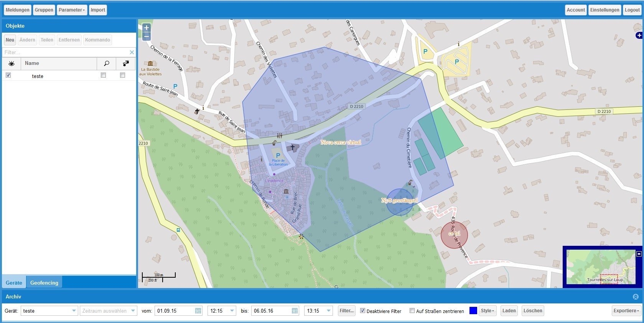The image size is (644, 323).
Task: Enable track checkbox for teste
Action: pyautogui.click(x=122, y=75)
